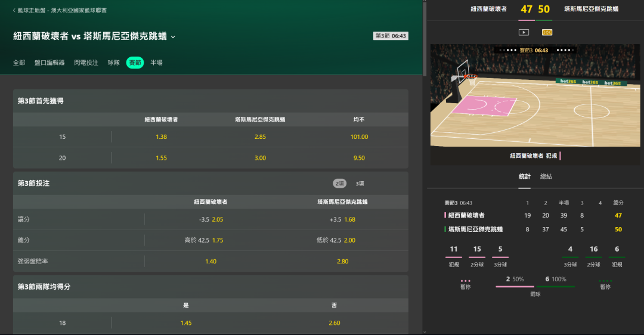Click the 紐西蘭破壞者 name in scoreboard header
644x335 pixels.
(x=489, y=9)
